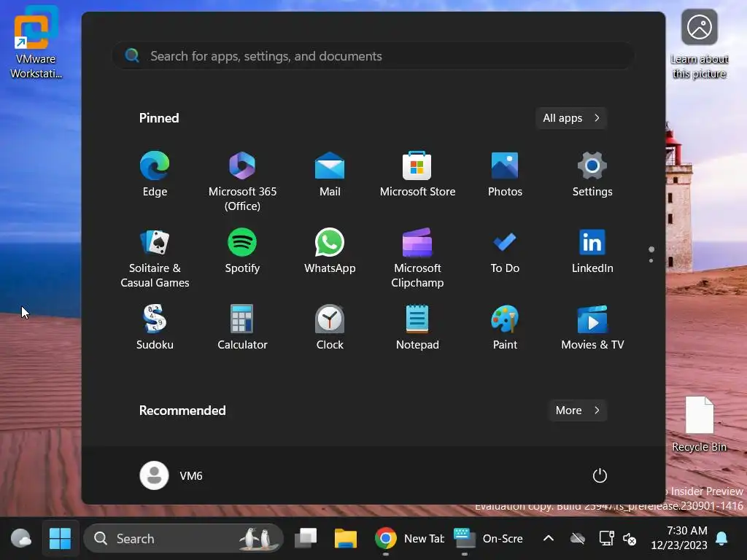Image resolution: width=747 pixels, height=560 pixels.
Task: Open File Explorer from taskbar
Action: (x=345, y=539)
